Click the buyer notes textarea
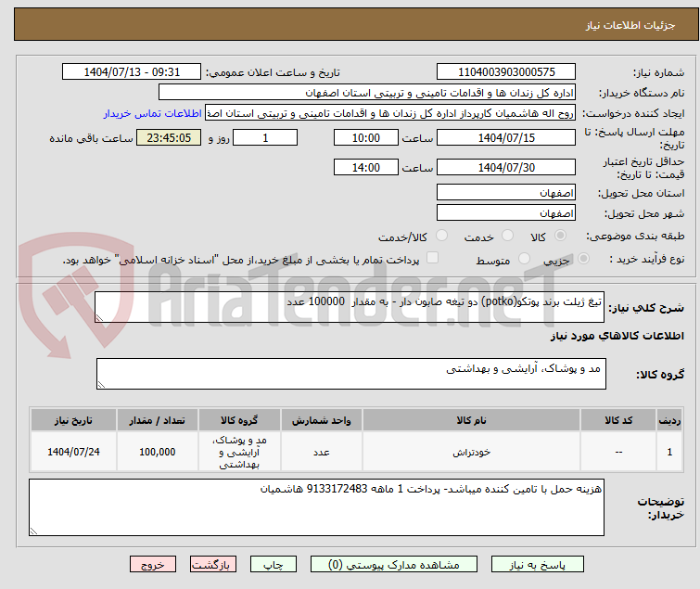 (x=316, y=507)
